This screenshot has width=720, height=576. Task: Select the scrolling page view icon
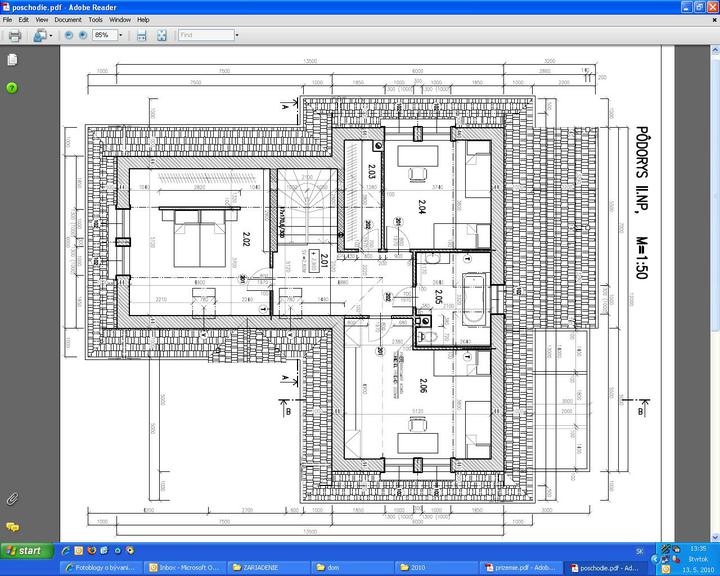(x=141, y=35)
